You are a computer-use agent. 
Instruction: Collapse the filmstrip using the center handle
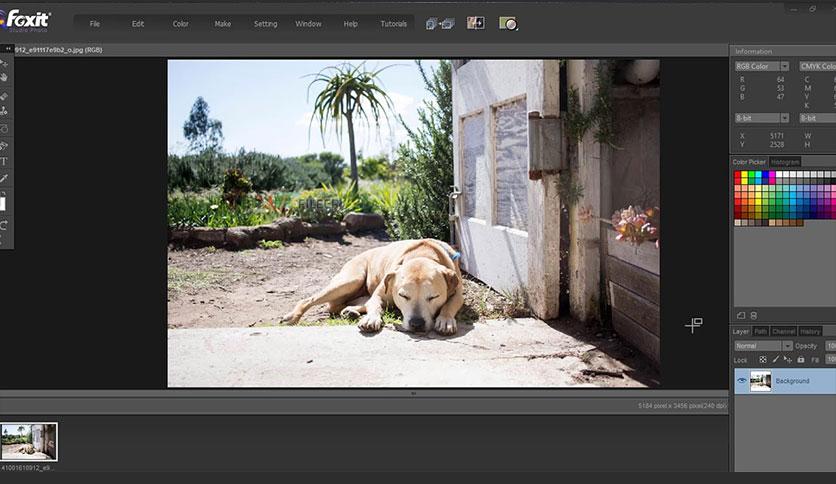(x=413, y=393)
